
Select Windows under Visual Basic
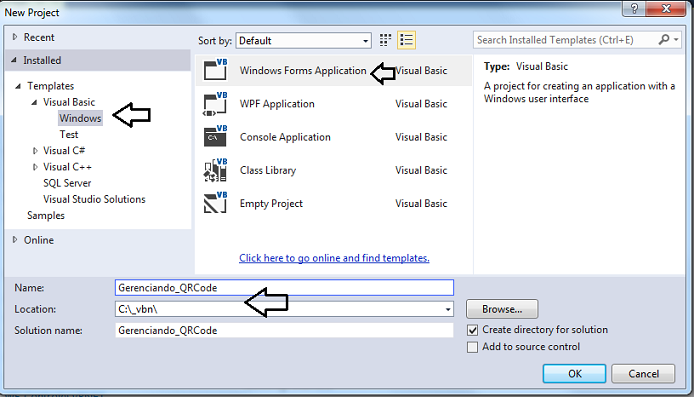pos(80,118)
